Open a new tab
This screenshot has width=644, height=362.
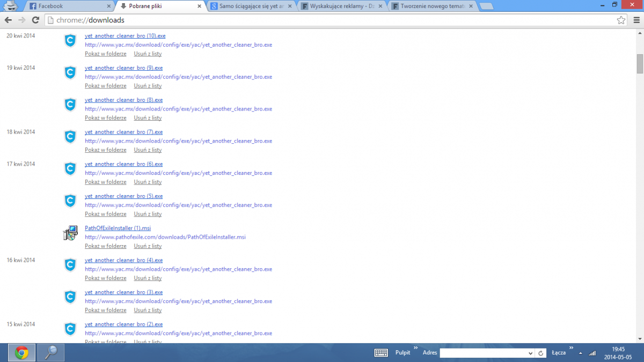[487, 6]
